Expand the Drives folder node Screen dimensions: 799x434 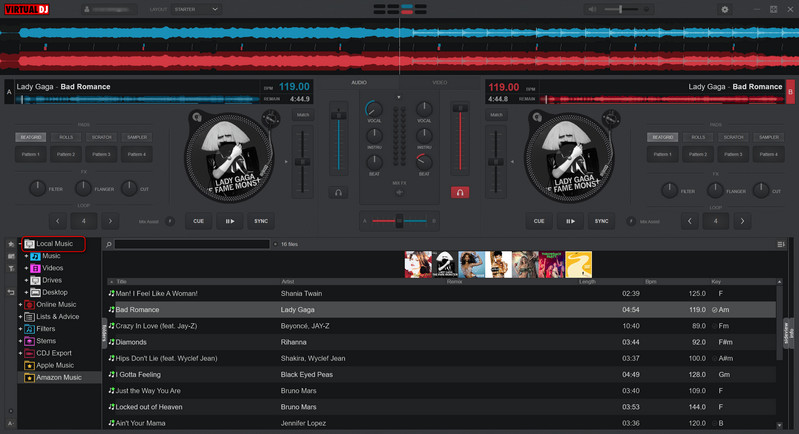(26, 280)
